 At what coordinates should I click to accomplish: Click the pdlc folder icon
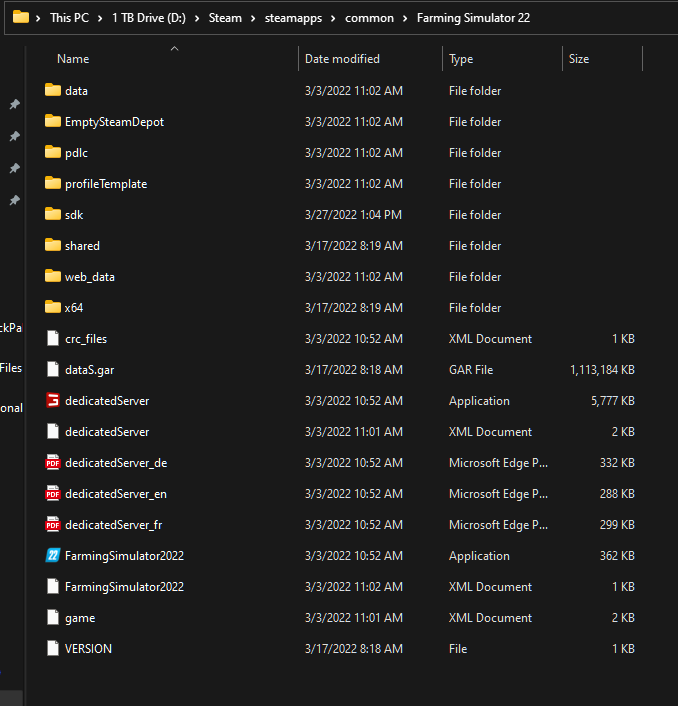pyautogui.click(x=53, y=152)
